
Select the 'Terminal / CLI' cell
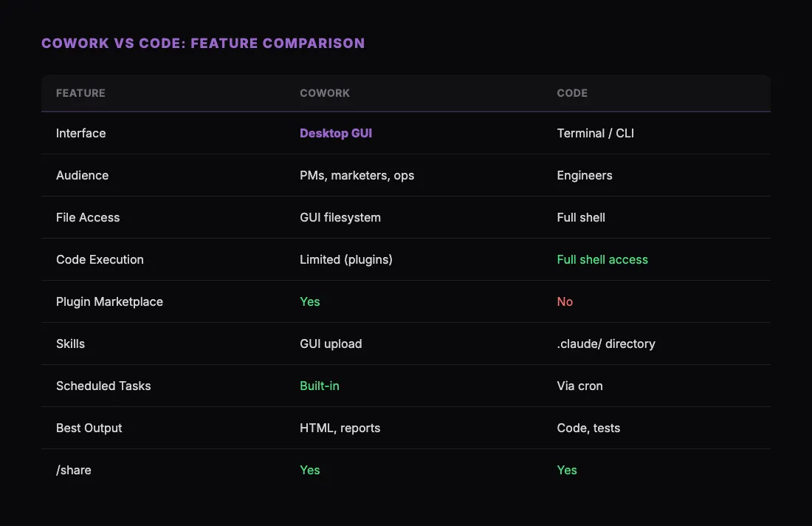pyautogui.click(x=595, y=133)
